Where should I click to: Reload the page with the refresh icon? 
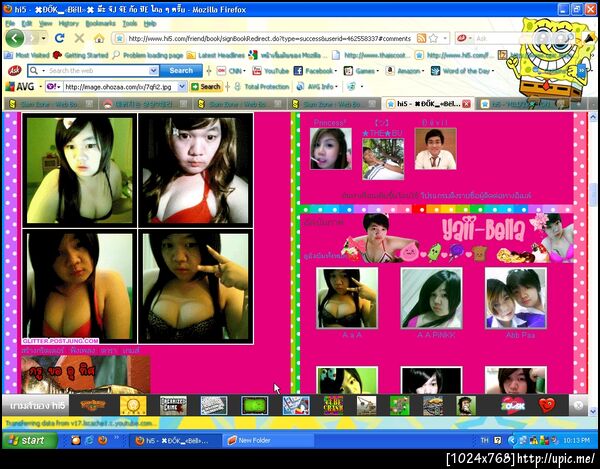[59, 38]
